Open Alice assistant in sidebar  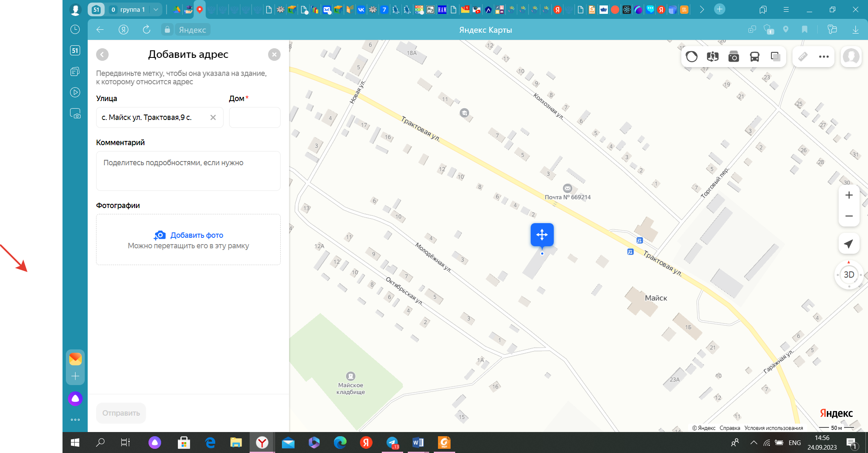point(76,398)
